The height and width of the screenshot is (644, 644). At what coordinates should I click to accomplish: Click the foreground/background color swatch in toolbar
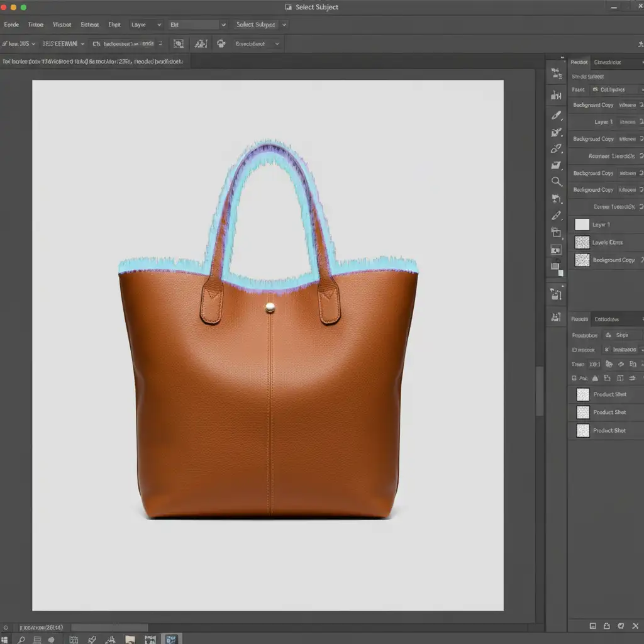pos(556,266)
